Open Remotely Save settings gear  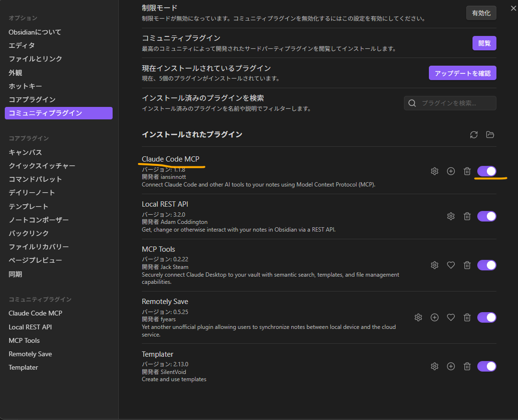click(x=418, y=317)
